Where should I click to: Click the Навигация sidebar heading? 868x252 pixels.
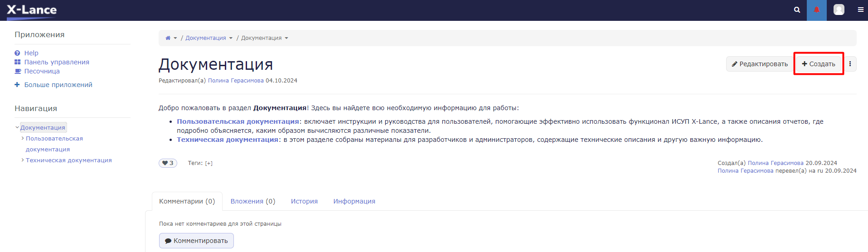pyautogui.click(x=36, y=108)
